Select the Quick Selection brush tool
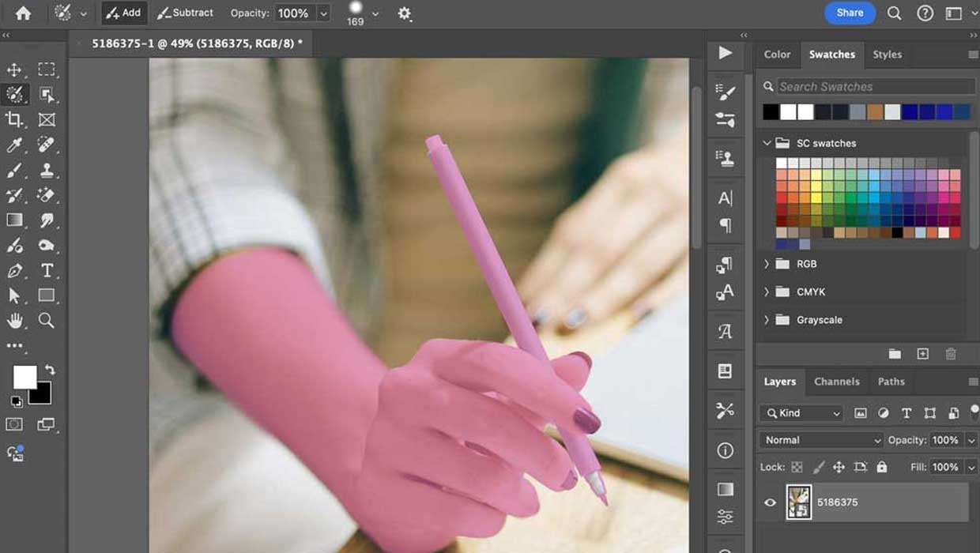Screen dimensions: 980x553 (14, 95)
